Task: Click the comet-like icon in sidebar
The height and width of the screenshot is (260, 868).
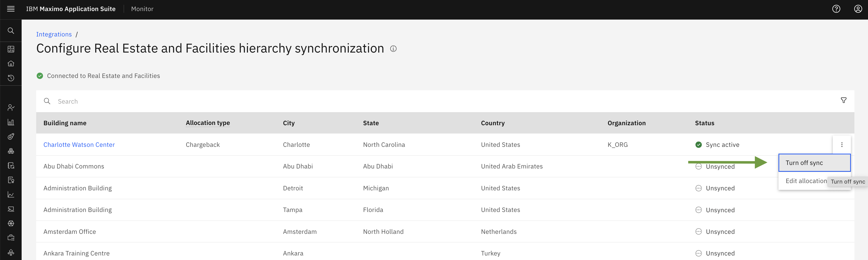Action: tap(11, 136)
